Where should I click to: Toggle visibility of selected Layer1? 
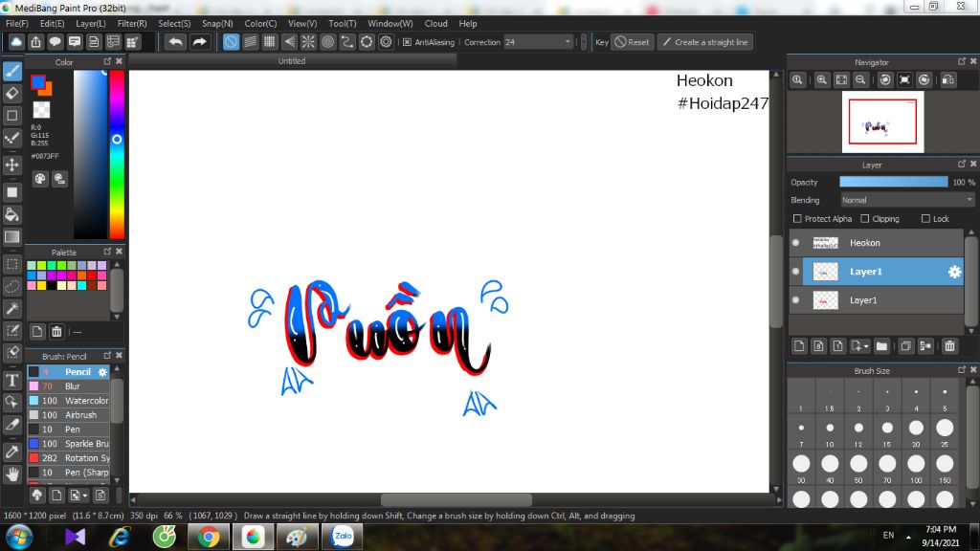[795, 272]
